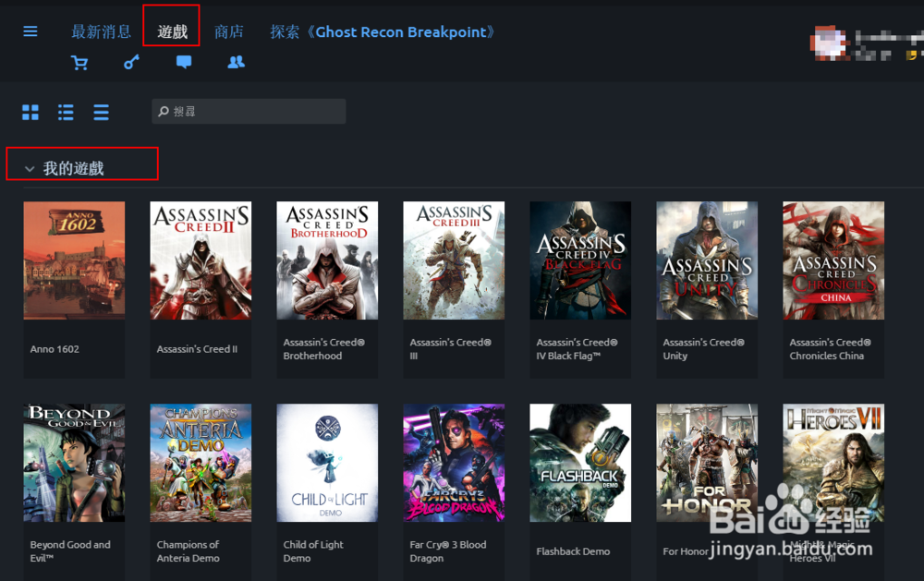
Task: Switch to grid thumbnail view
Action: 30,112
